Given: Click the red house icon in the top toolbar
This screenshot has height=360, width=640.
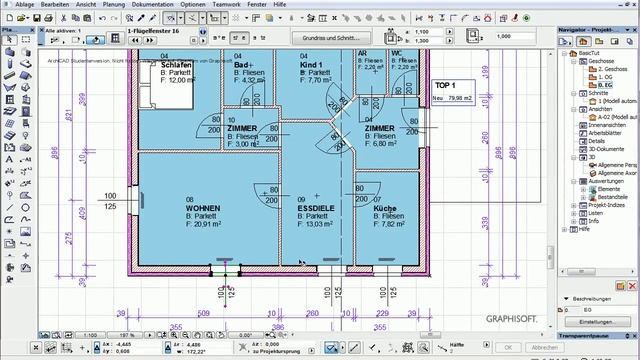Looking at the screenshot, I should tap(488, 18).
